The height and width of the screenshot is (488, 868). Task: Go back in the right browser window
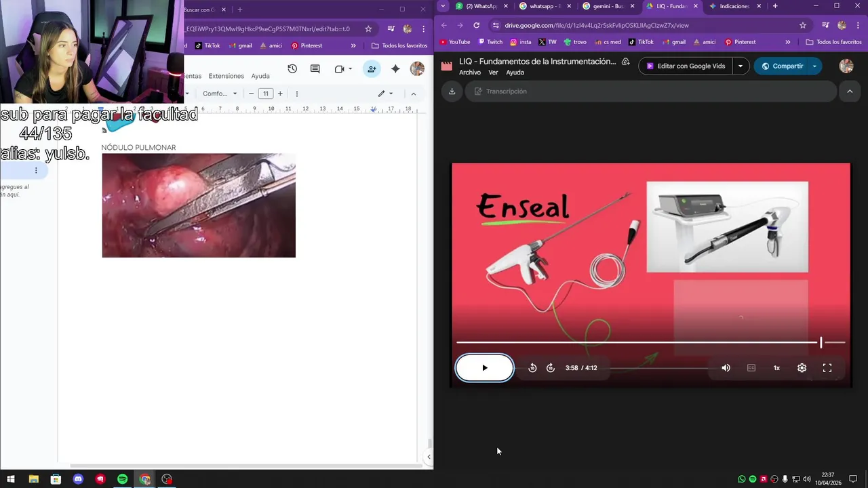[444, 25]
